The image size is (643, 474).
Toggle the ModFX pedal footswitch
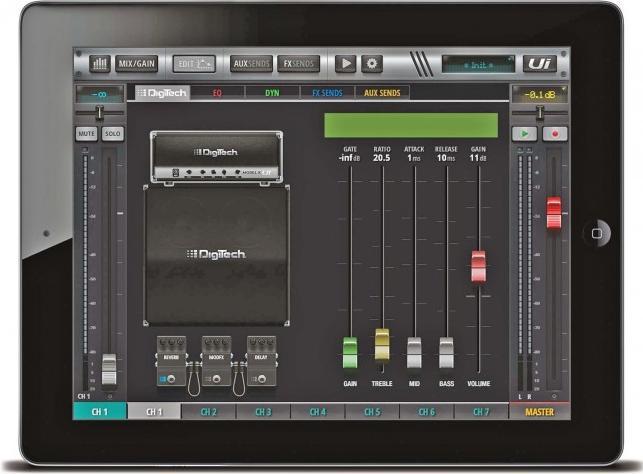(x=216, y=379)
